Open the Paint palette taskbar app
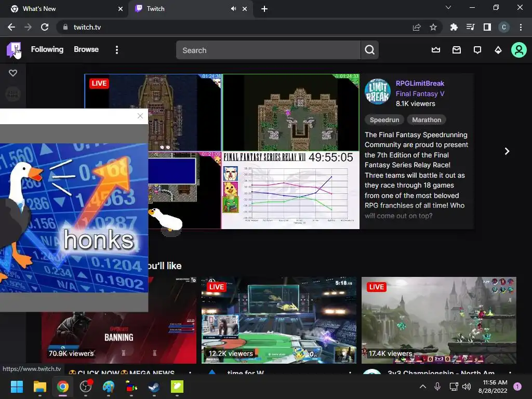This screenshot has width=532, height=399. [109, 387]
